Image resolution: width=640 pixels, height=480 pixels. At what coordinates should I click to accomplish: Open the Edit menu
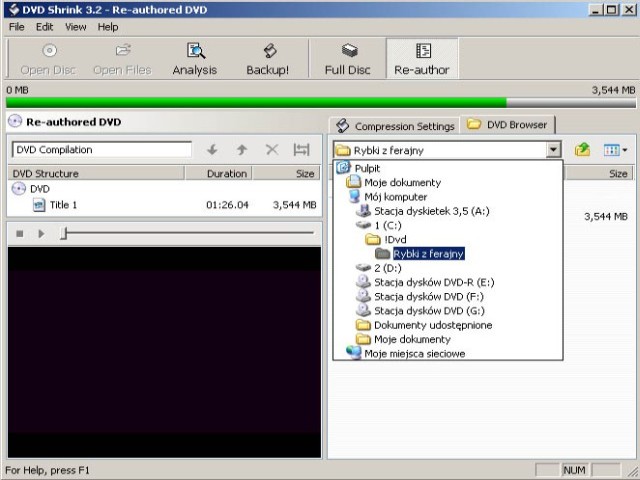pos(44,27)
